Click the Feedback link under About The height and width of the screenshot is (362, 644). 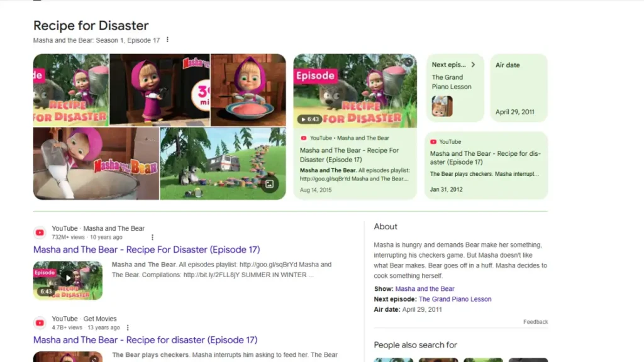535,322
